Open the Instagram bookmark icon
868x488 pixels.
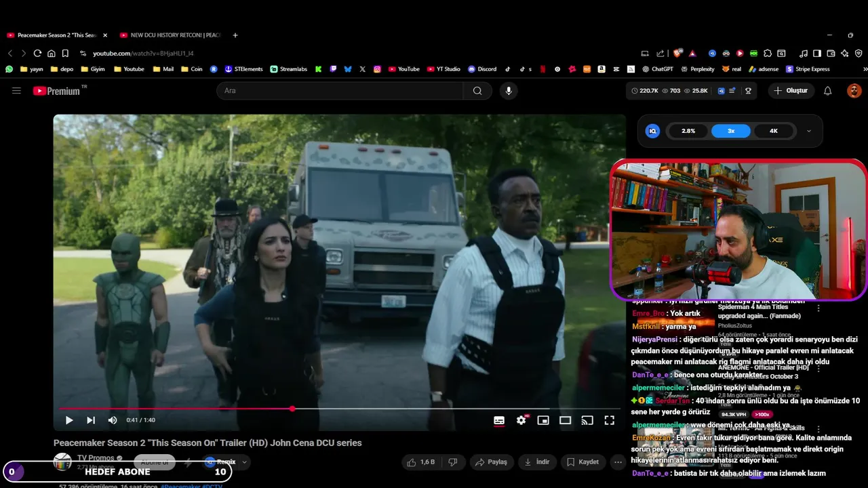coord(377,69)
